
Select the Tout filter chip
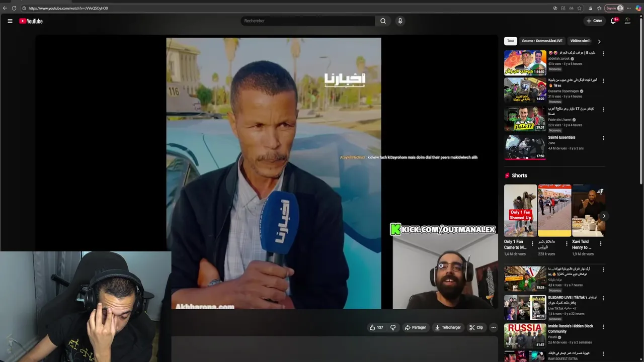511,41
